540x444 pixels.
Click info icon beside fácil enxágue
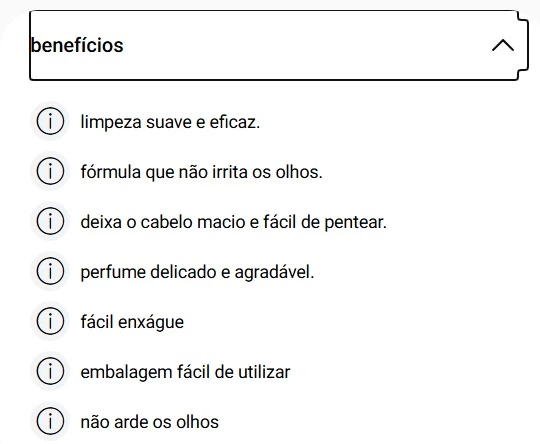click(x=50, y=321)
